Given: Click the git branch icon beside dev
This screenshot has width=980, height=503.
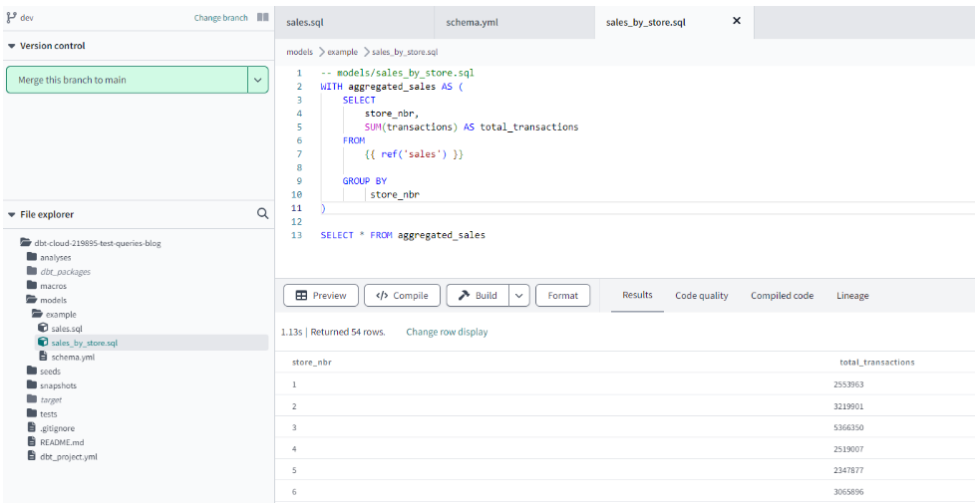Looking at the screenshot, I should pos(12,17).
